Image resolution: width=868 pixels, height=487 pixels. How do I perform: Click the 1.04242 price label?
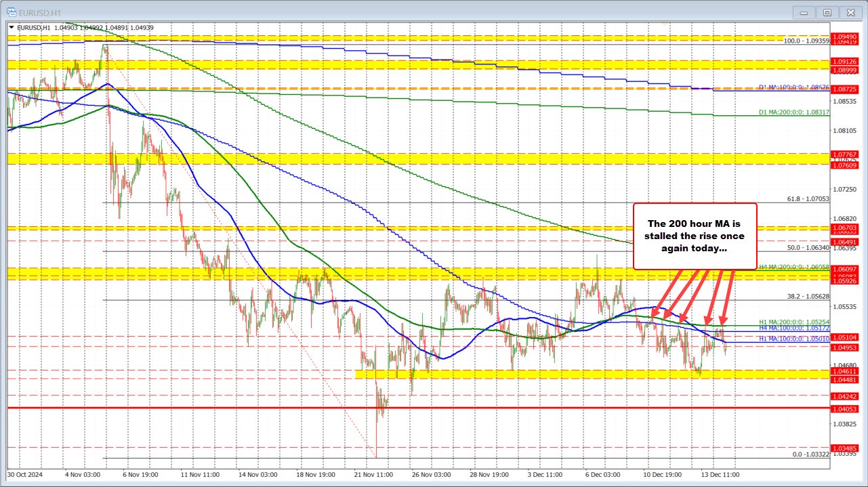pos(846,396)
